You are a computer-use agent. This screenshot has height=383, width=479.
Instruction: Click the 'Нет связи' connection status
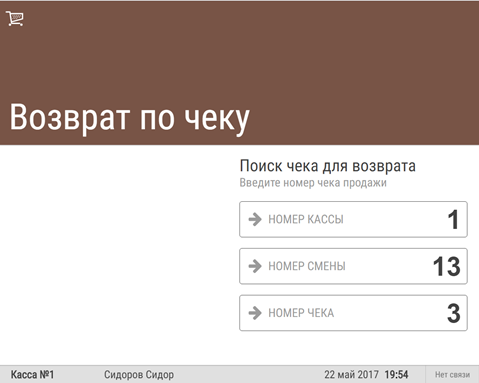452,375
